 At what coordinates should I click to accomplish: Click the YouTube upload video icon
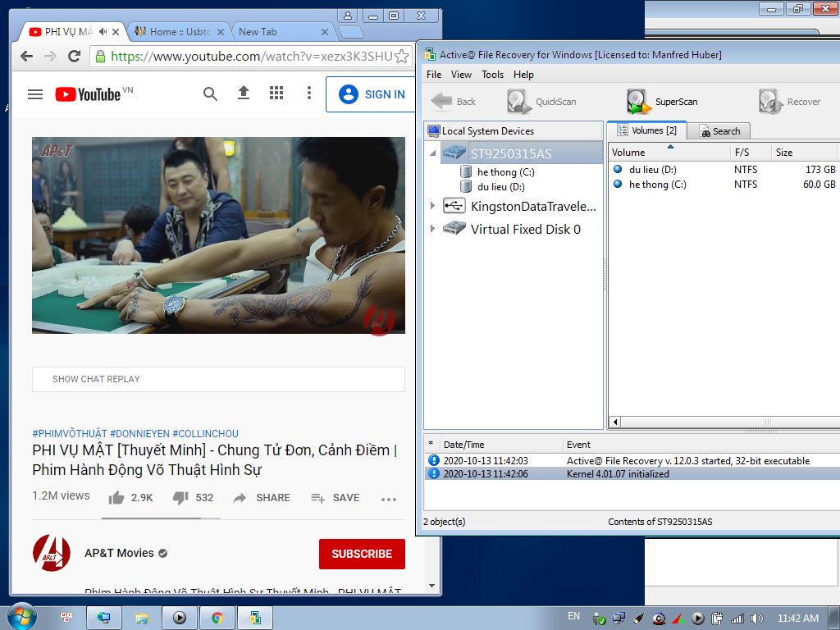point(243,94)
